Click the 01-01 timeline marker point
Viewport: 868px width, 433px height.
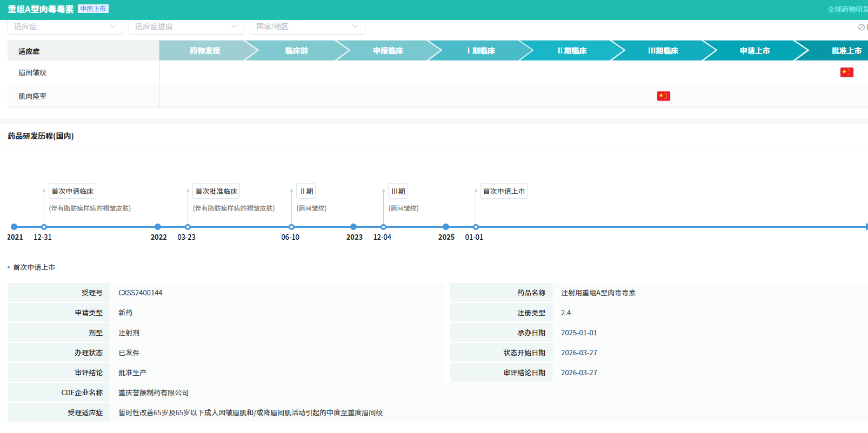pyautogui.click(x=476, y=227)
